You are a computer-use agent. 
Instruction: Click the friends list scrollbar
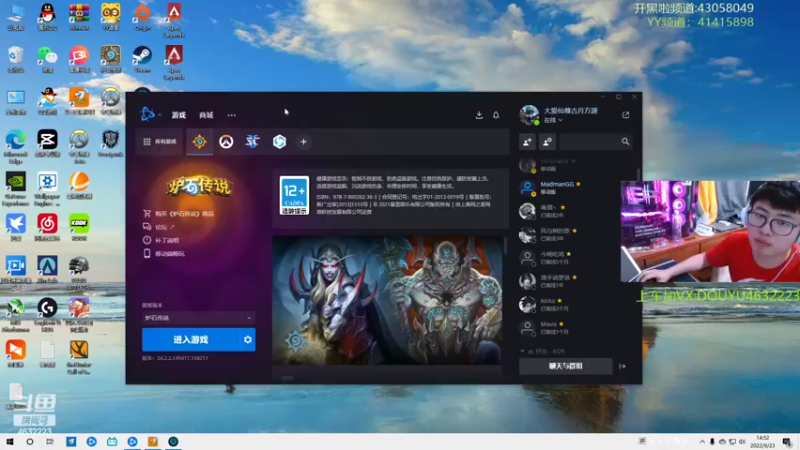(638, 176)
